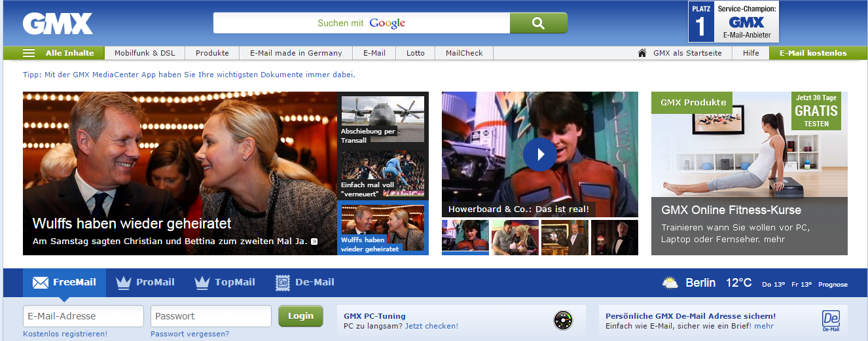Click the Howerboard & Co. video caption
The image size is (868, 341).
[x=518, y=209]
